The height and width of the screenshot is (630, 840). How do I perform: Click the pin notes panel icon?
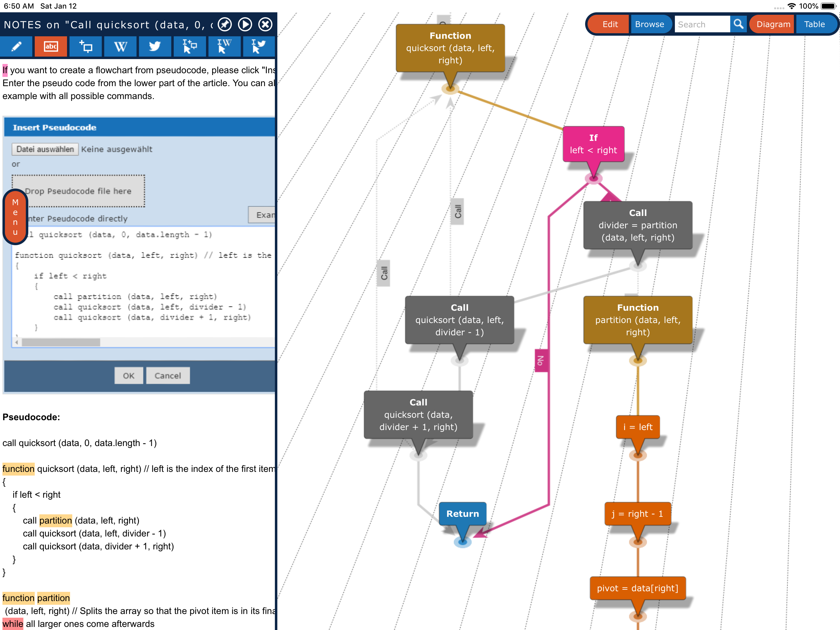pyautogui.click(x=225, y=25)
